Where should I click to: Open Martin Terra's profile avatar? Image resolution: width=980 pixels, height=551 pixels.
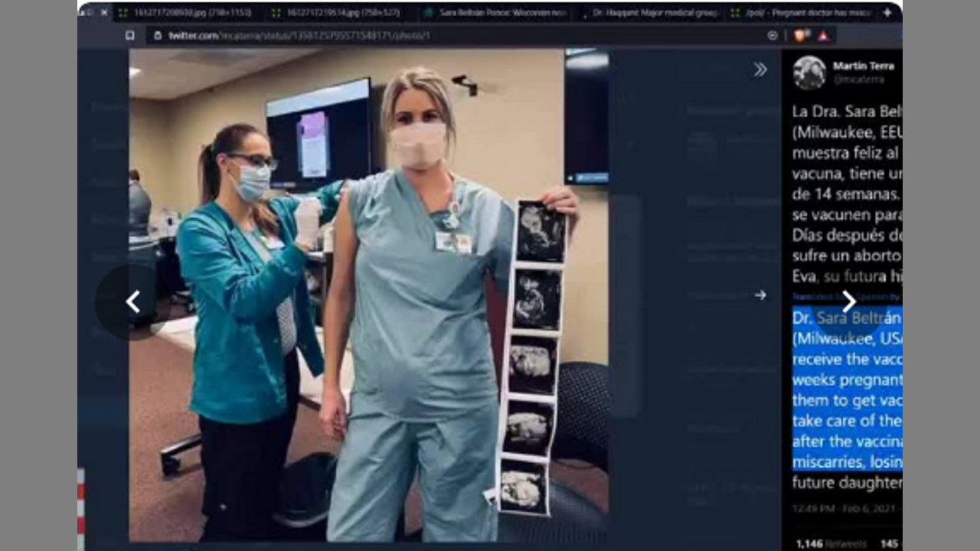809,73
